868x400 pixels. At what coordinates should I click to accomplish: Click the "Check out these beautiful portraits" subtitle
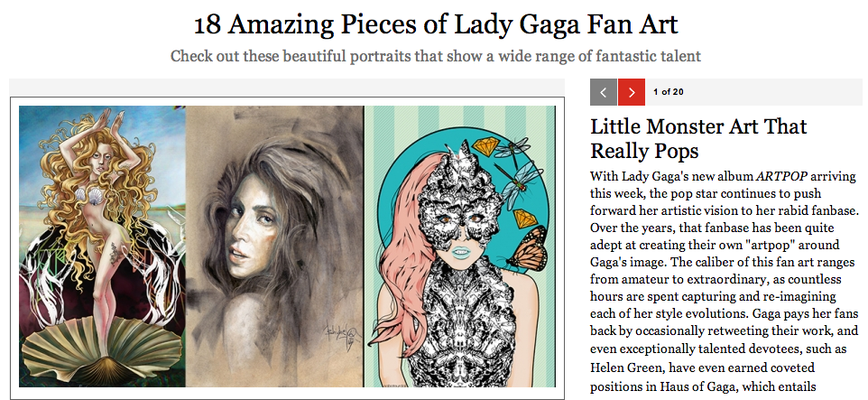pos(436,56)
